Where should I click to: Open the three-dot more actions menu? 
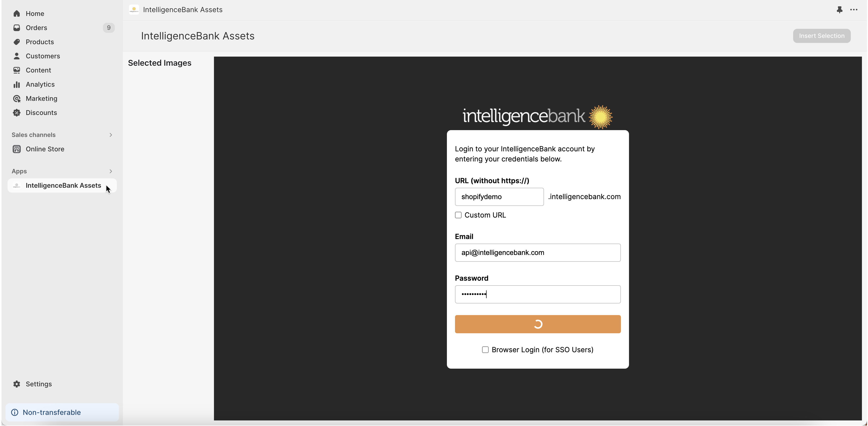pos(854,10)
